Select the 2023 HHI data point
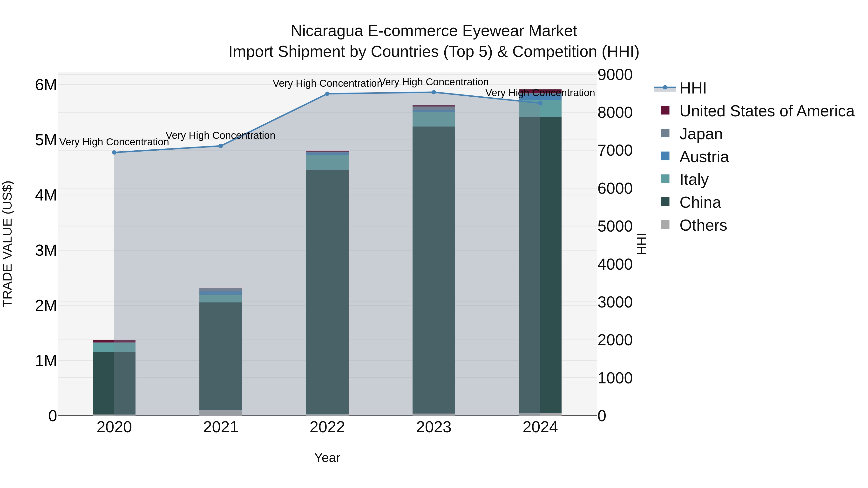This screenshot has width=868, height=488. (434, 92)
